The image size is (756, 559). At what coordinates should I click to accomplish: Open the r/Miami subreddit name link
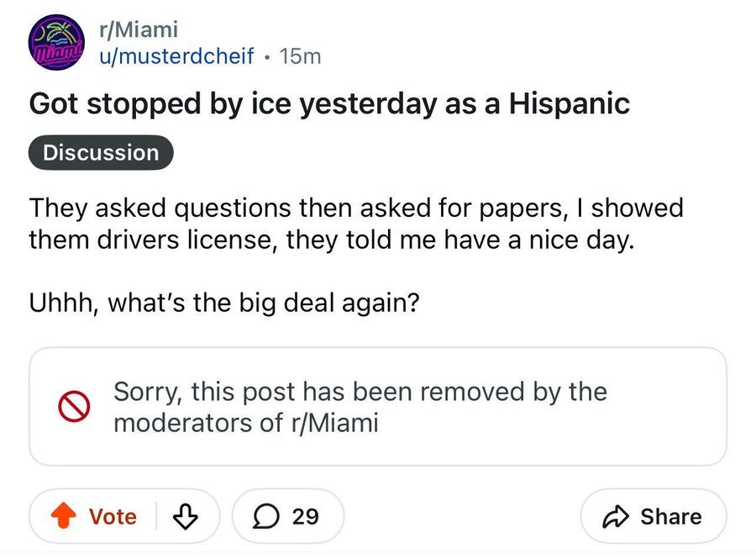(x=139, y=29)
